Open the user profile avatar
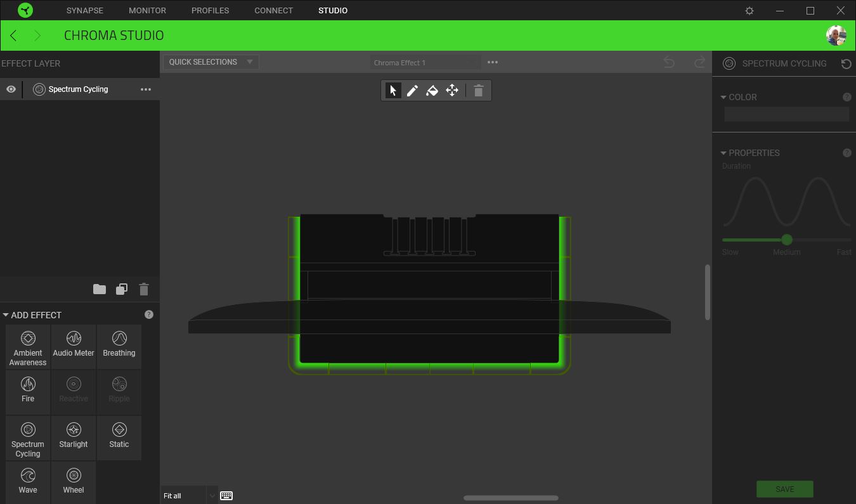 click(x=836, y=36)
